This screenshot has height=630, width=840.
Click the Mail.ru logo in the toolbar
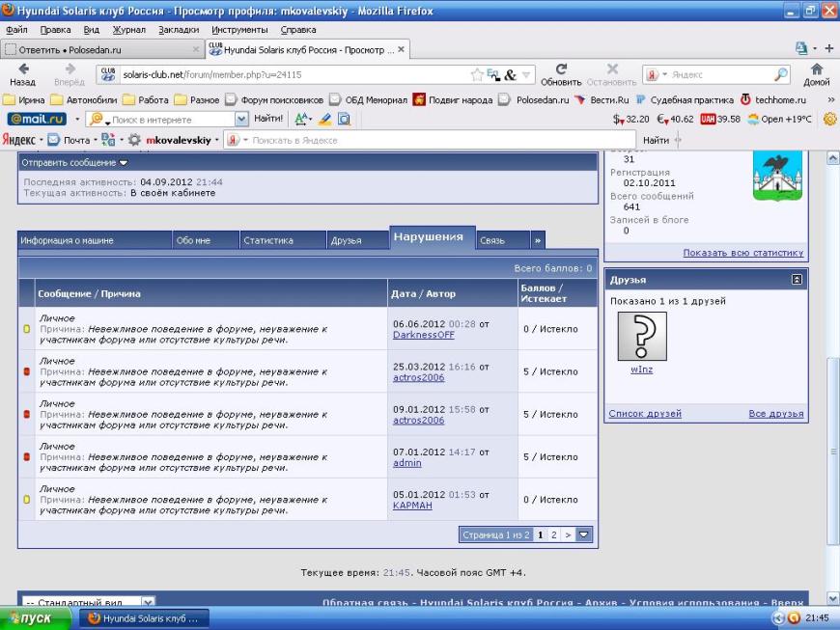click(38, 120)
